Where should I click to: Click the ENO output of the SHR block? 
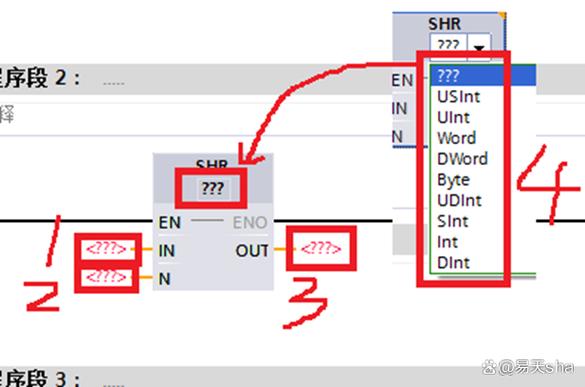tap(250, 223)
